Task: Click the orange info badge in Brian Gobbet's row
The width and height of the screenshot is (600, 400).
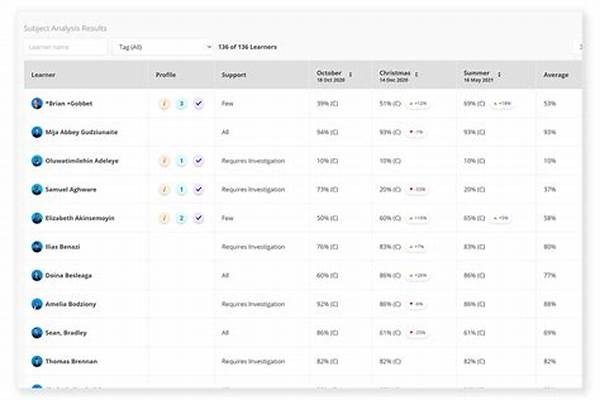Action: coord(164,103)
